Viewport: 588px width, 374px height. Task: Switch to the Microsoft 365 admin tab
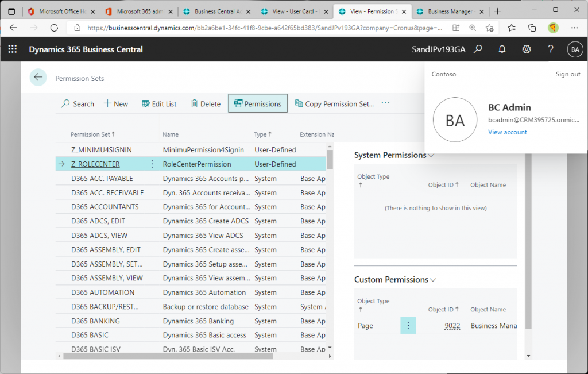point(139,11)
